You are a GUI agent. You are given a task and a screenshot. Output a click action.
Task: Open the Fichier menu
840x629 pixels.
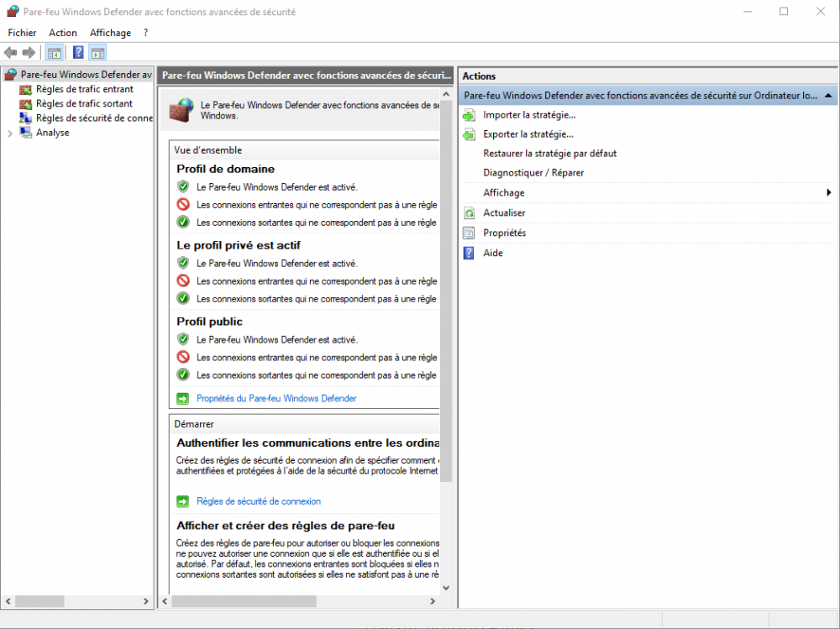[x=22, y=33]
